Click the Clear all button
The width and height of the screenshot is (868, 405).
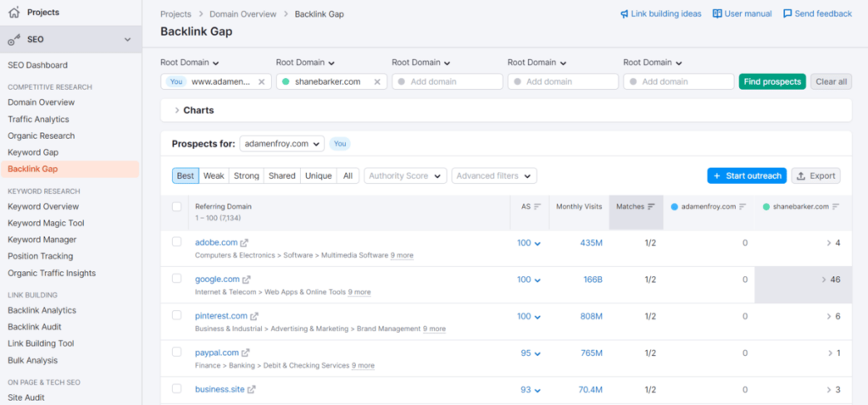click(x=832, y=82)
